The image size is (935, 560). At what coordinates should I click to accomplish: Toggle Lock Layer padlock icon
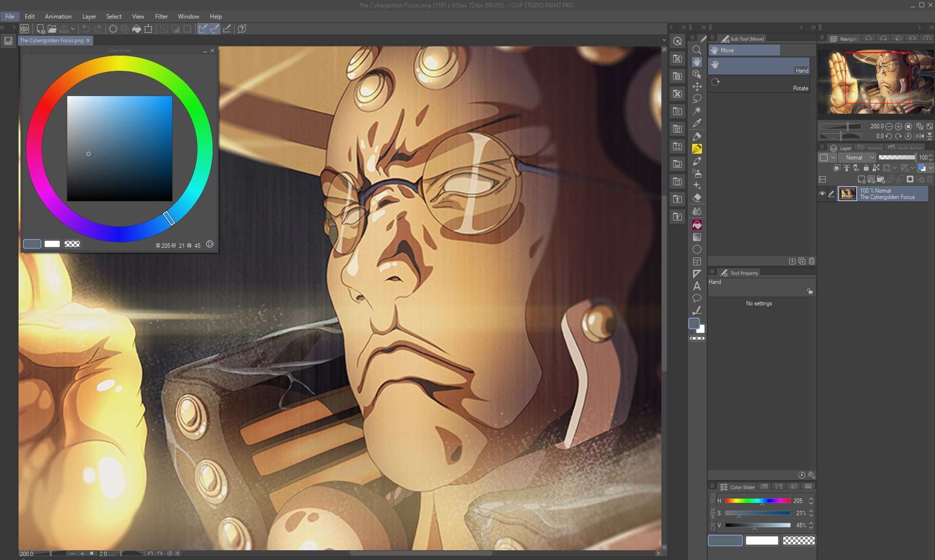point(866,168)
